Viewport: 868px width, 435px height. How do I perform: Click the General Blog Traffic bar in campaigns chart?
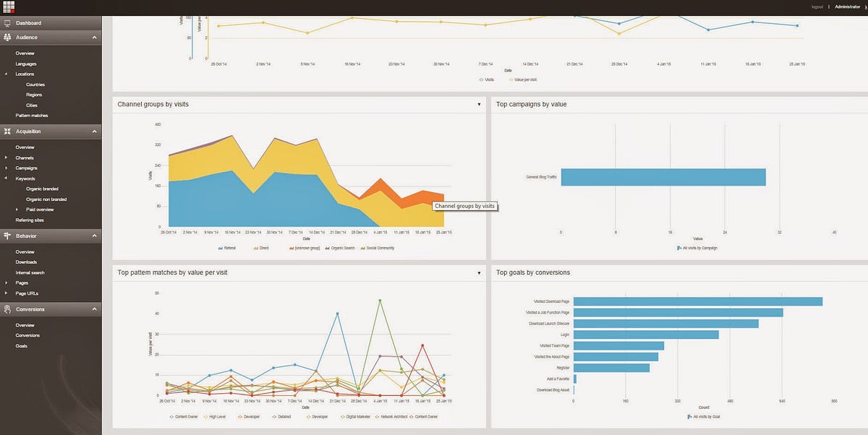tap(665, 176)
